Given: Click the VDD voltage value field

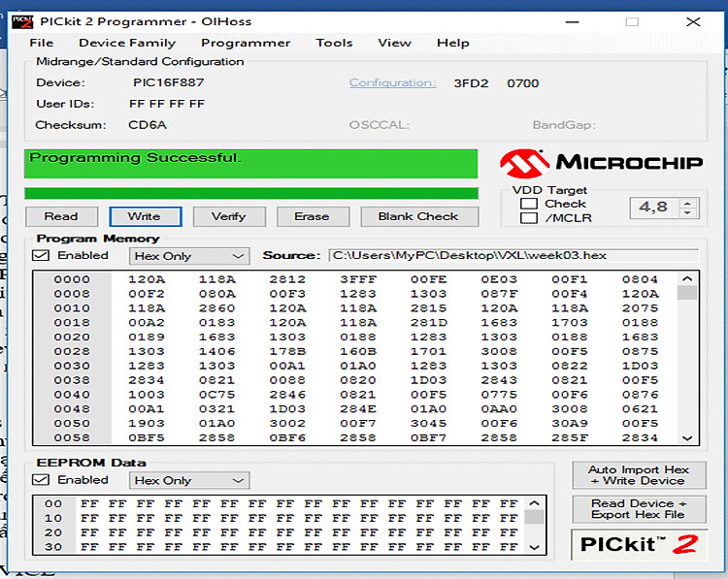Looking at the screenshot, I should [x=653, y=208].
